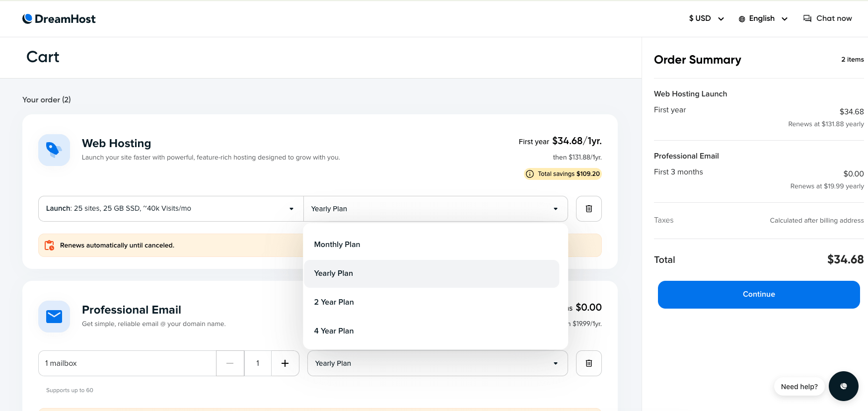Click the mailbox quantity field showing 1
Image resolution: width=868 pixels, height=411 pixels.
pos(258,363)
